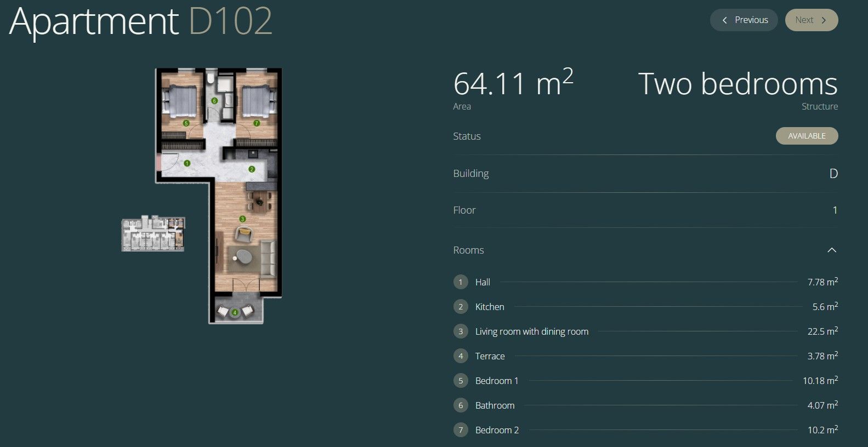Click the "Floor" row label
This screenshot has height=447, width=868.
point(464,210)
